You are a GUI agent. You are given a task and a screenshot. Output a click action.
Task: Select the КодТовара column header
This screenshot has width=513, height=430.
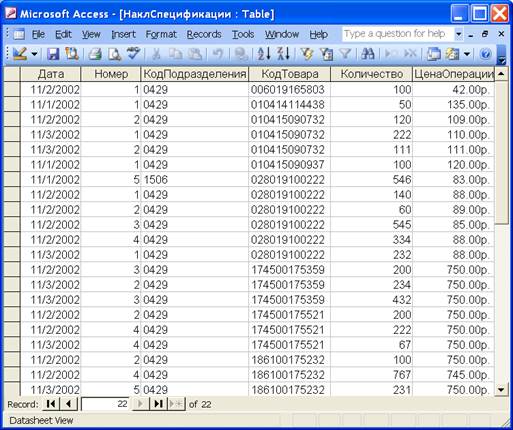[x=290, y=74]
